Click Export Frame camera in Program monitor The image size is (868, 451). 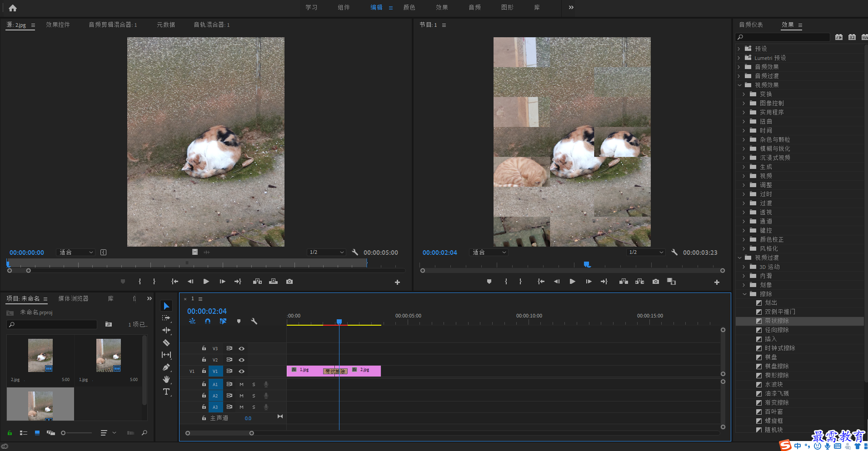656,282
